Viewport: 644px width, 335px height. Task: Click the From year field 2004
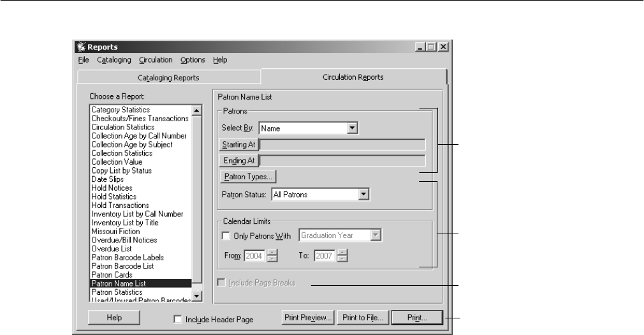point(255,256)
